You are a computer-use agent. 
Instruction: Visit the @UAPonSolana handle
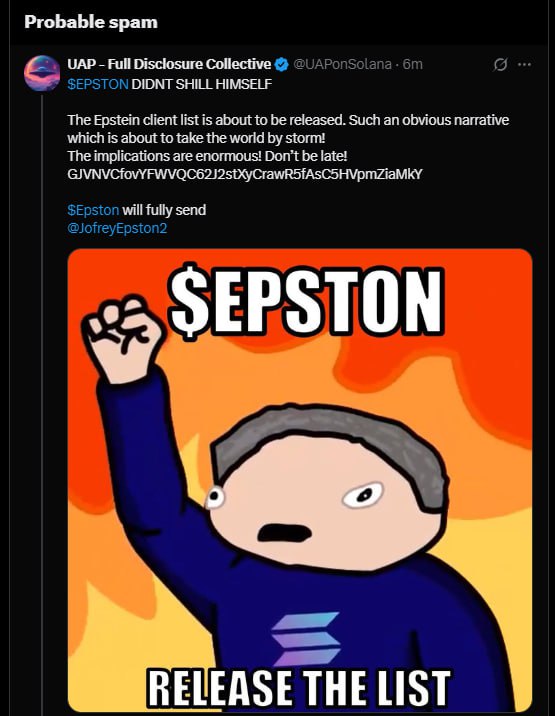point(342,64)
